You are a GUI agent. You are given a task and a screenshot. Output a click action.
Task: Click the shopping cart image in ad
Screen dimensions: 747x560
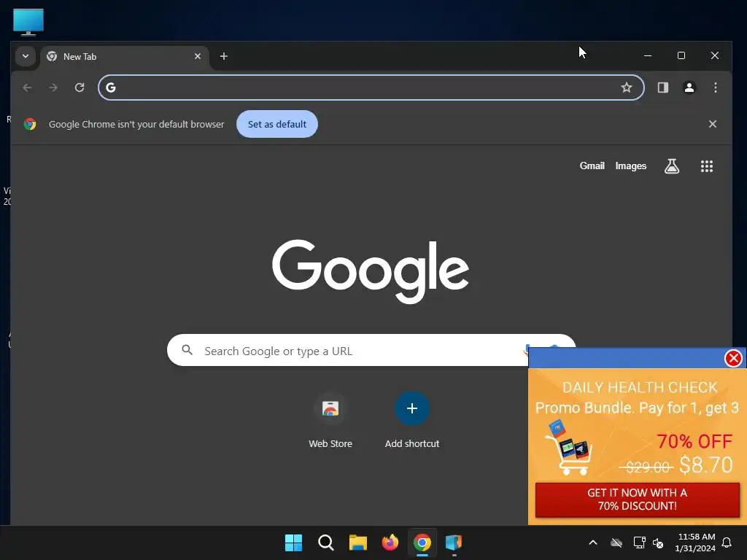point(569,447)
